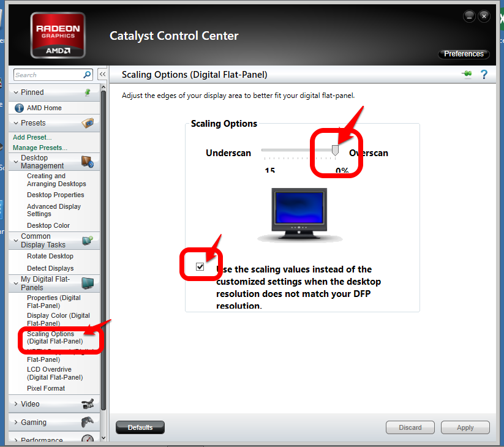The width and height of the screenshot is (504, 447).
Task: Click the sidebar scroll-up arrow
Action: pyautogui.click(x=103, y=87)
